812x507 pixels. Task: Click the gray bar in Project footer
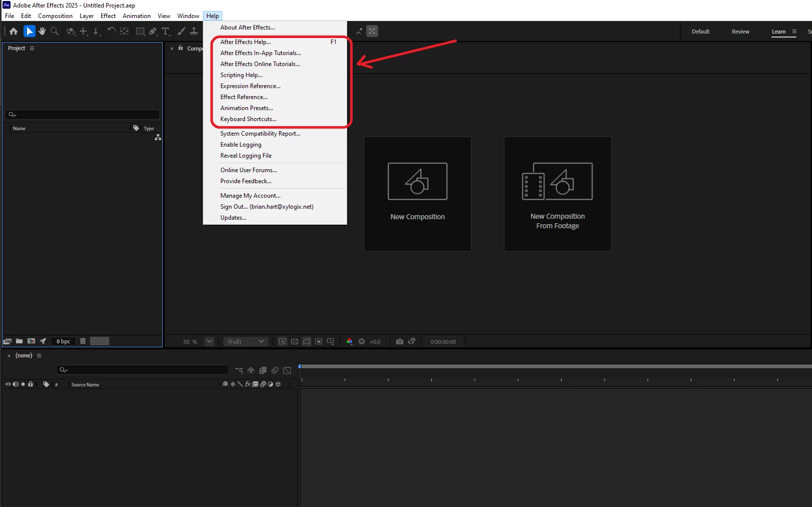(99, 341)
